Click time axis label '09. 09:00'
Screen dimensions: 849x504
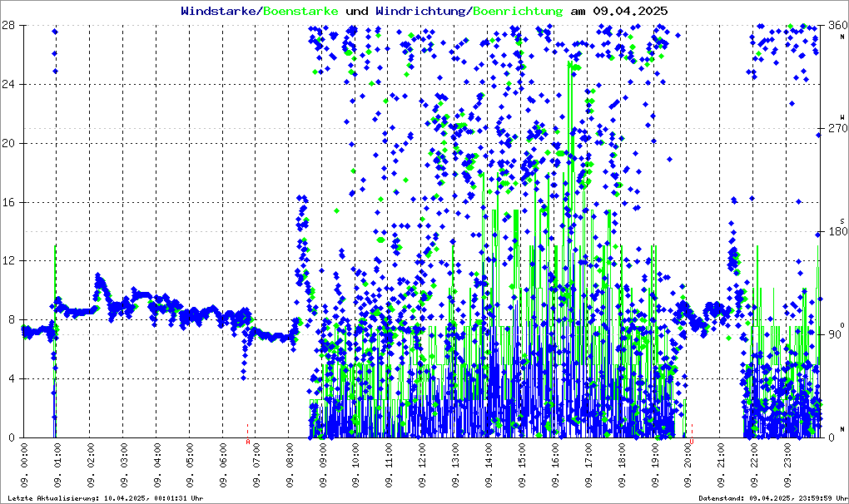[323, 466]
